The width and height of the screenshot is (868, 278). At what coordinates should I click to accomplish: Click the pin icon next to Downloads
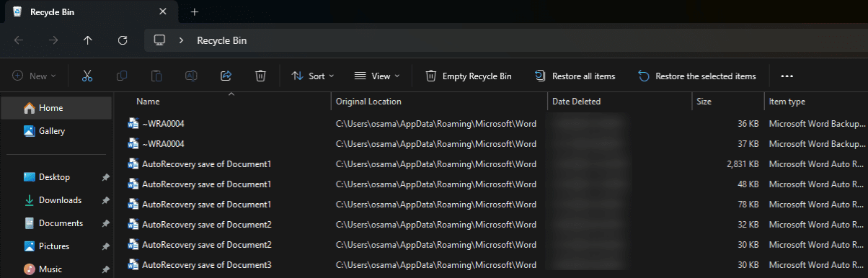click(x=106, y=200)
